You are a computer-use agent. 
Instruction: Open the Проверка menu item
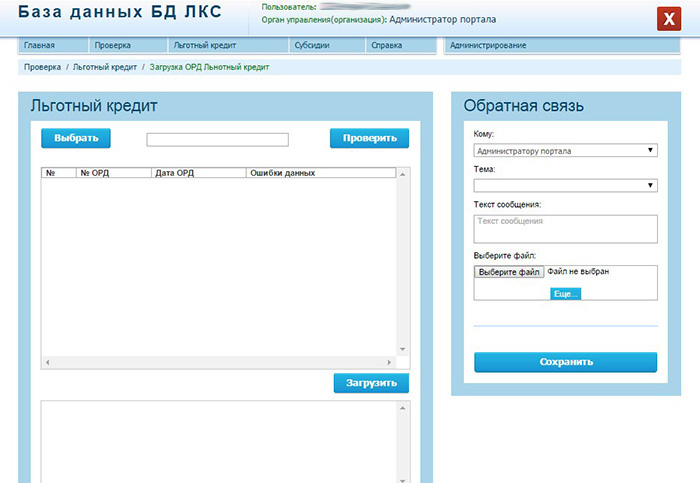(x=113, y=46)
